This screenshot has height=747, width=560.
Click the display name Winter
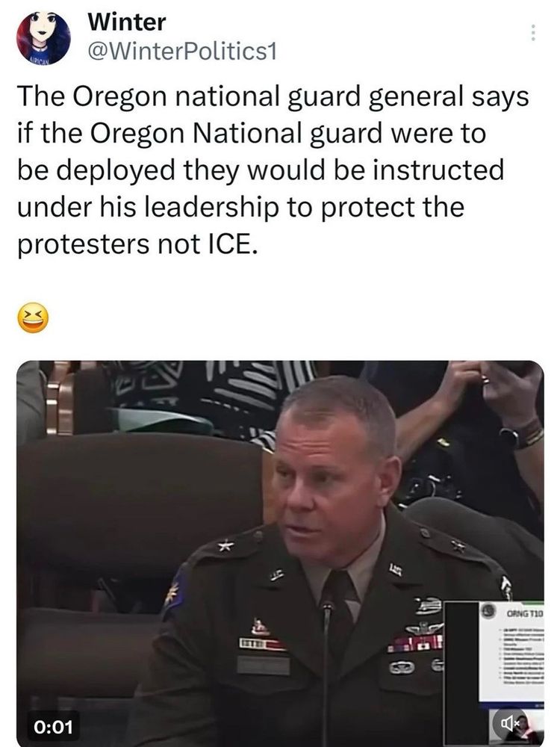click(x=127, y=22)
